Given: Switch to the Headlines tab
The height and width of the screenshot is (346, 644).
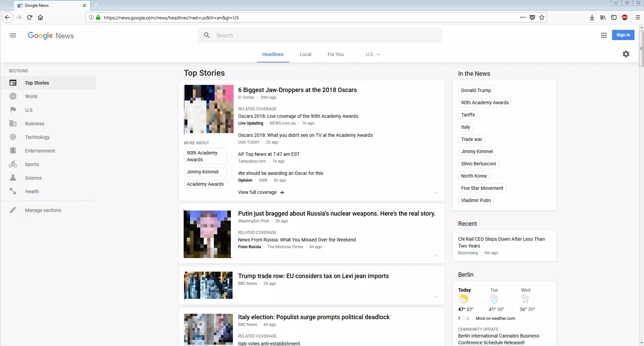Looking at the screenshot, I should [273, 54].
